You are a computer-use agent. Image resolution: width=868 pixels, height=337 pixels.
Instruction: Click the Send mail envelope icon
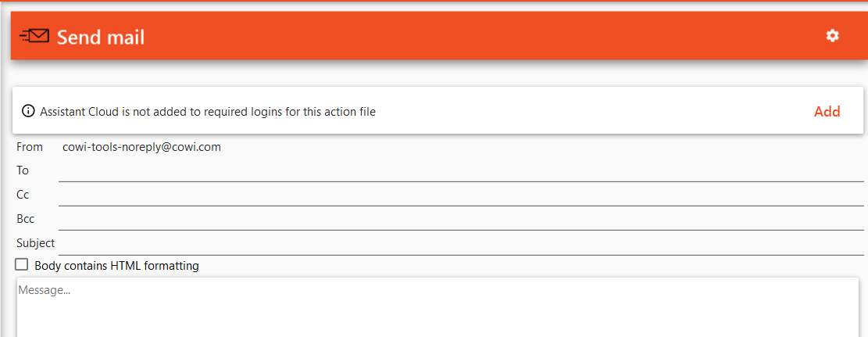(34, 36)
